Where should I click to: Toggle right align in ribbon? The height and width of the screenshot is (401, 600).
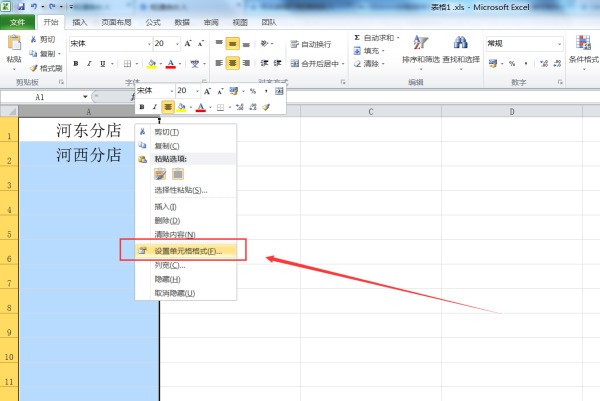coord(246,63)
